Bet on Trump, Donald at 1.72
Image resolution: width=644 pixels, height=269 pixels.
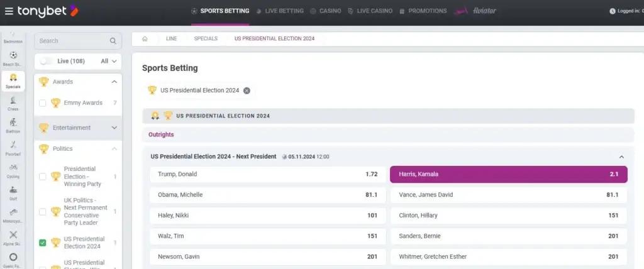[x=268, y=174]
